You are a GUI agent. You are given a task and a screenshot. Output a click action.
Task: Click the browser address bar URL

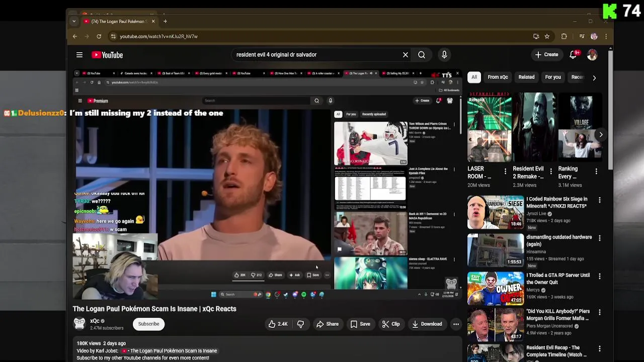click(x=158, y=36)
